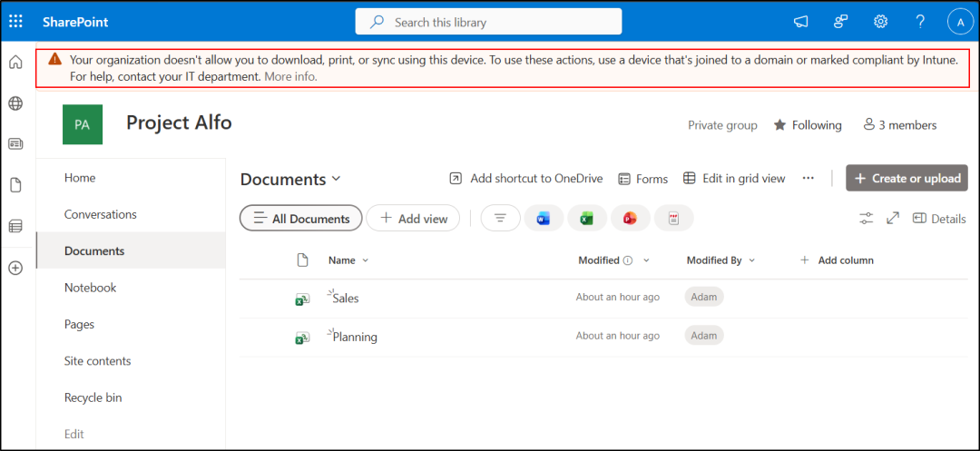The width and height of the screenshot is (980, 451).
Task: Click the Planning file Excel icon
Action: 302,338
